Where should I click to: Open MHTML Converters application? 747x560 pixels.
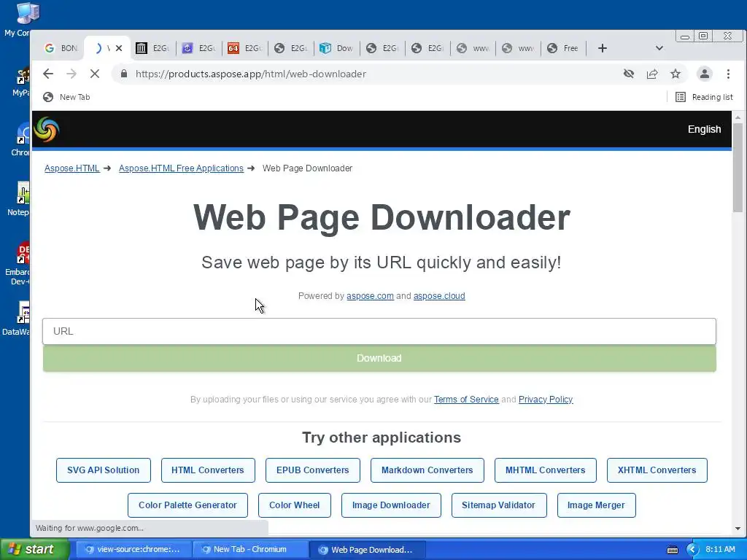tap(546, 470)
